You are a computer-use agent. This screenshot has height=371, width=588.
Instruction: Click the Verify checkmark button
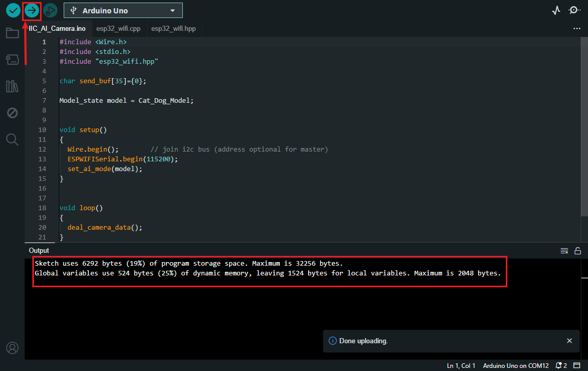(13, 10)
